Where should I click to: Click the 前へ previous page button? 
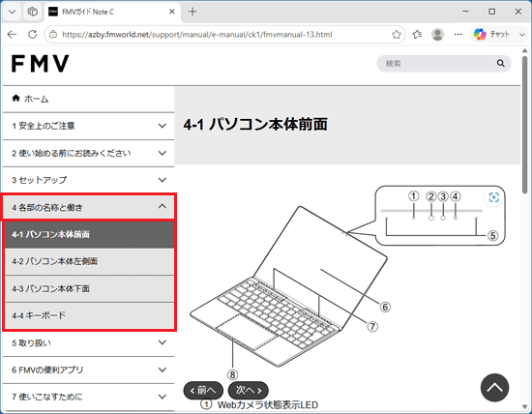pyautogui.click(x=203, y=390)
